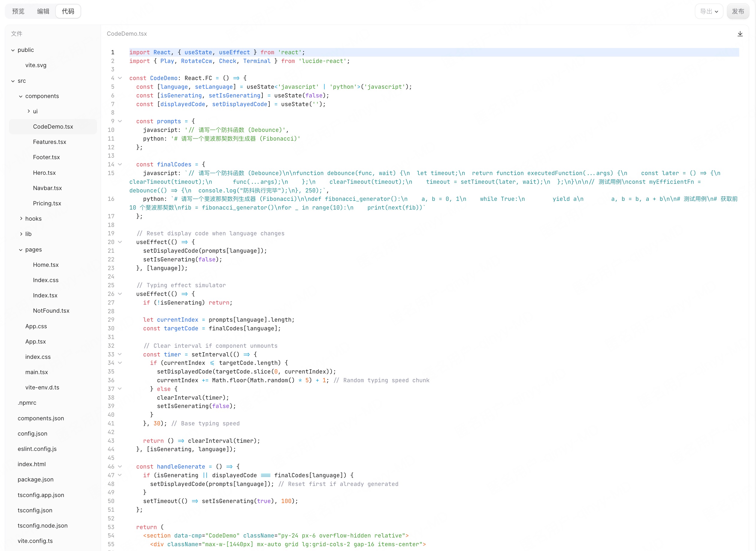Expand the ui folder

[29, 112]
